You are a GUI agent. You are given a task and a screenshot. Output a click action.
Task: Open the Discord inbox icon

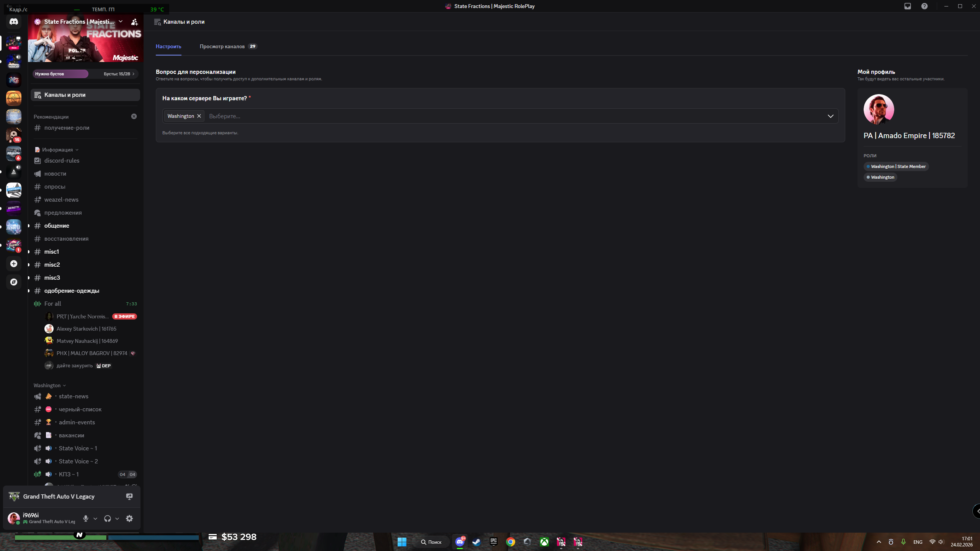tap(908, 6)
